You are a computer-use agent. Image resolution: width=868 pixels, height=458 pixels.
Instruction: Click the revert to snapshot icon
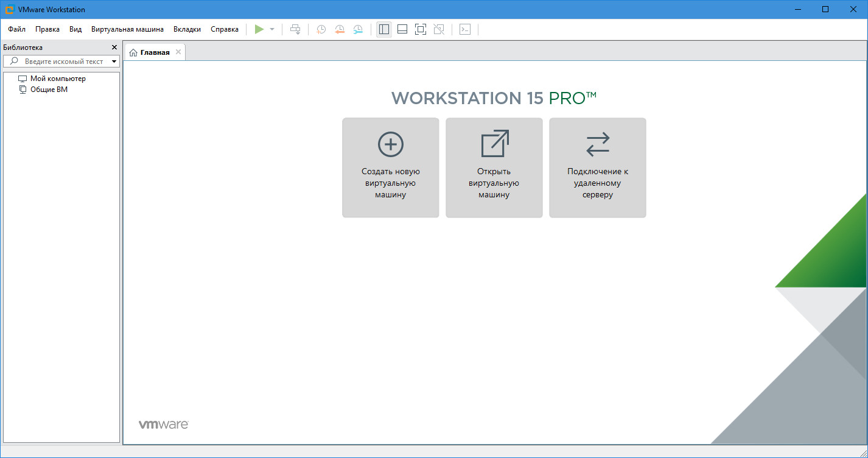coord(340,29)
